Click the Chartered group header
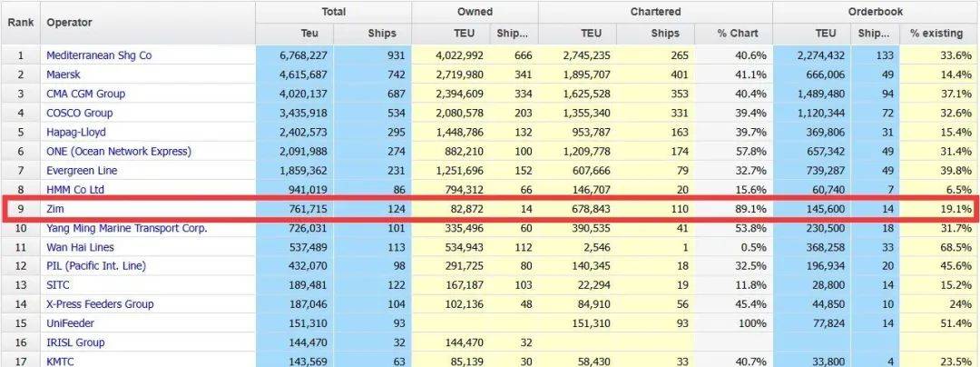Screen dimensions: 980x367 tap(655, 12)
